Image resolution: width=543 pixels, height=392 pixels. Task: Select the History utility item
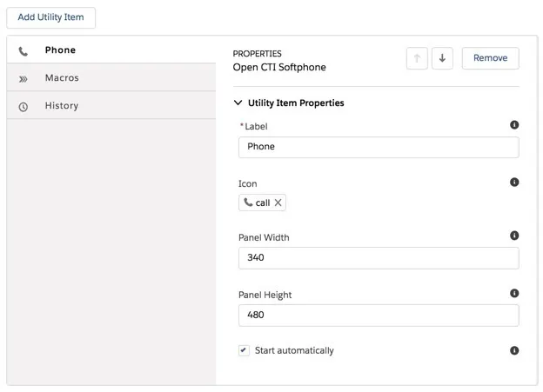(x=111, y=105)
